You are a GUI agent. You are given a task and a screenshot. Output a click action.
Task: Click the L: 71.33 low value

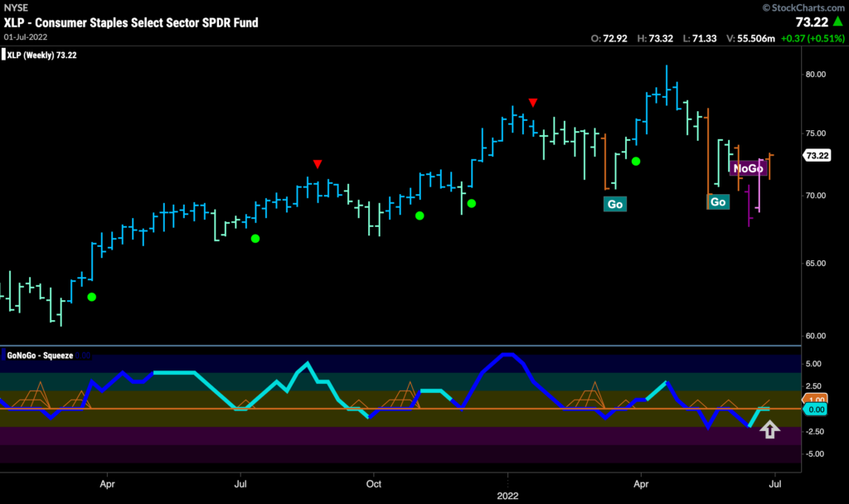point(700,38)
